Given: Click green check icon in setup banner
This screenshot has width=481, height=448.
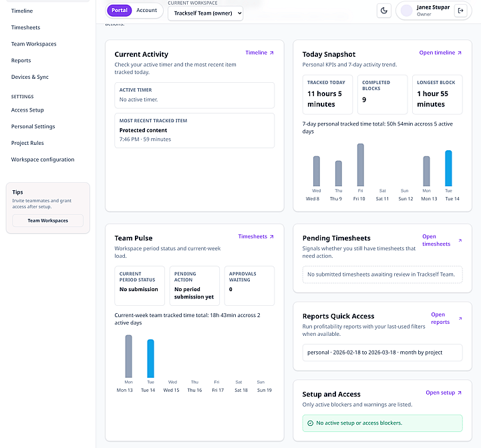Looking at the screenshot, I should 310,423.
